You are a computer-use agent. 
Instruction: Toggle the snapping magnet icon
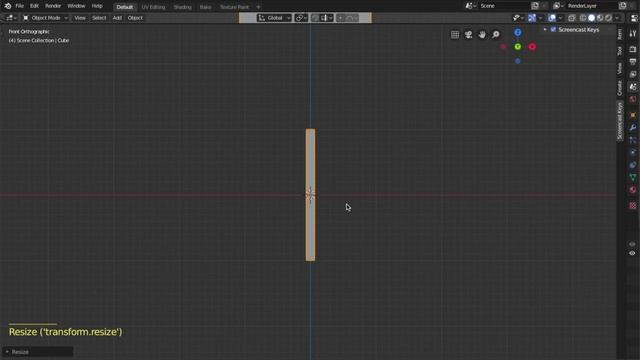315,18
